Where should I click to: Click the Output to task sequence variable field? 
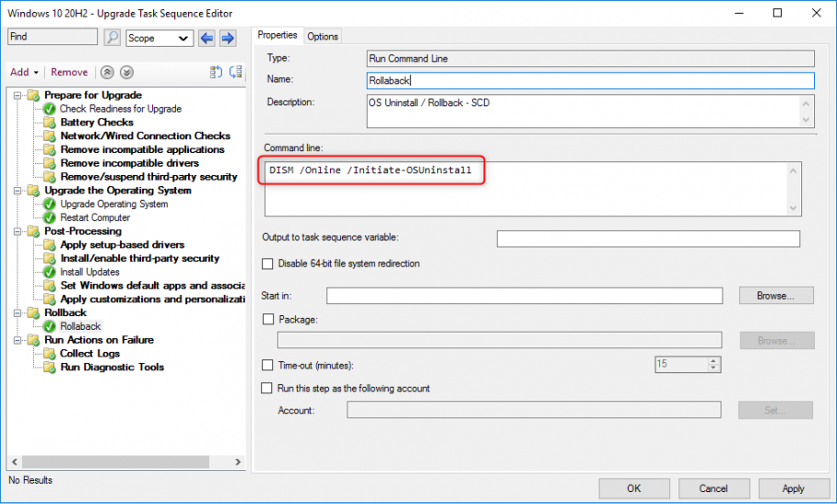(648, 238)
